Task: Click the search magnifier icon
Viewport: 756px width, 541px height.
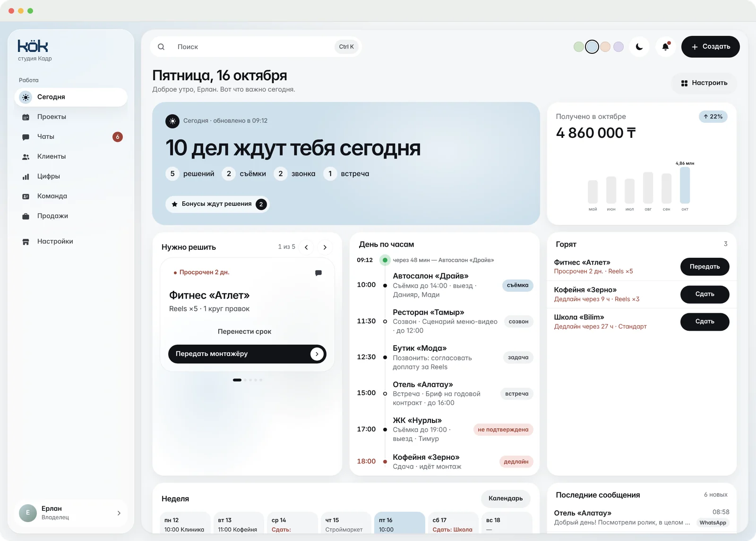Action: point(161,47)
